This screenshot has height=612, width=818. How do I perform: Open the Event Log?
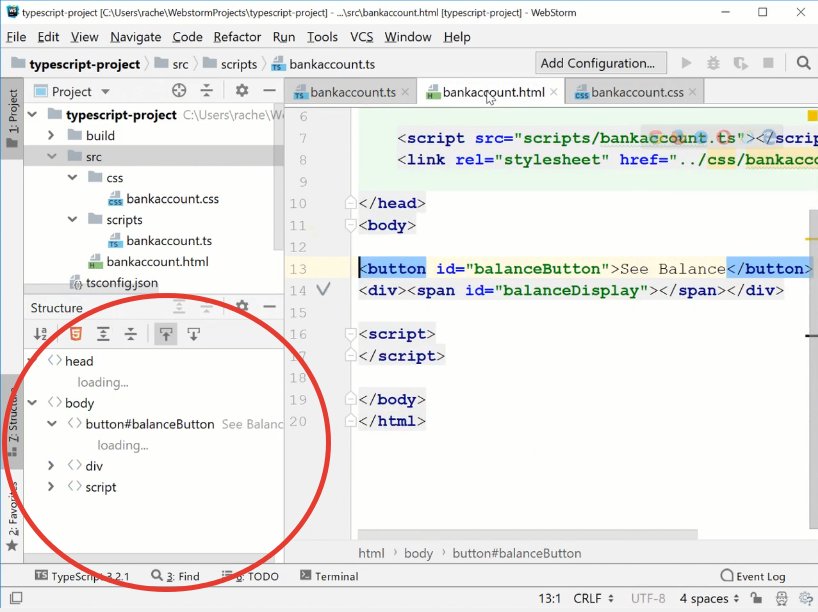click(x=752, y=576)
